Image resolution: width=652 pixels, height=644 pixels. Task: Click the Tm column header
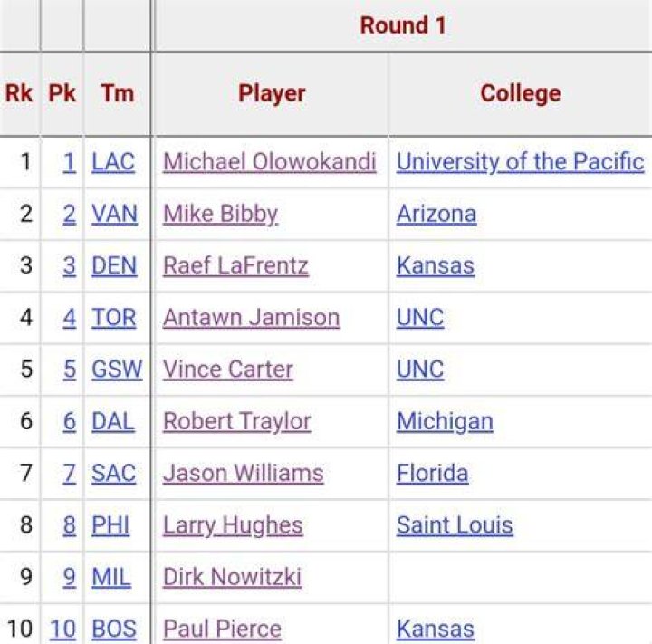tap(117, 93)
